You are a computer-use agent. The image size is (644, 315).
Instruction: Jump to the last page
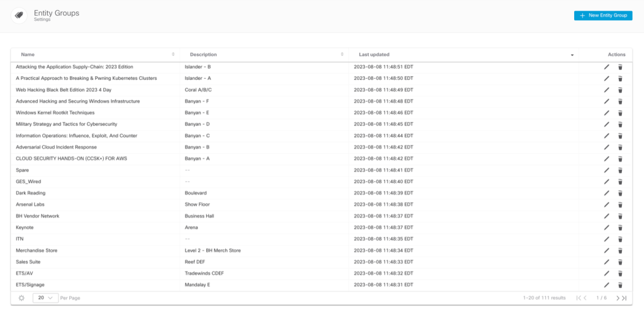coord(624,297)
